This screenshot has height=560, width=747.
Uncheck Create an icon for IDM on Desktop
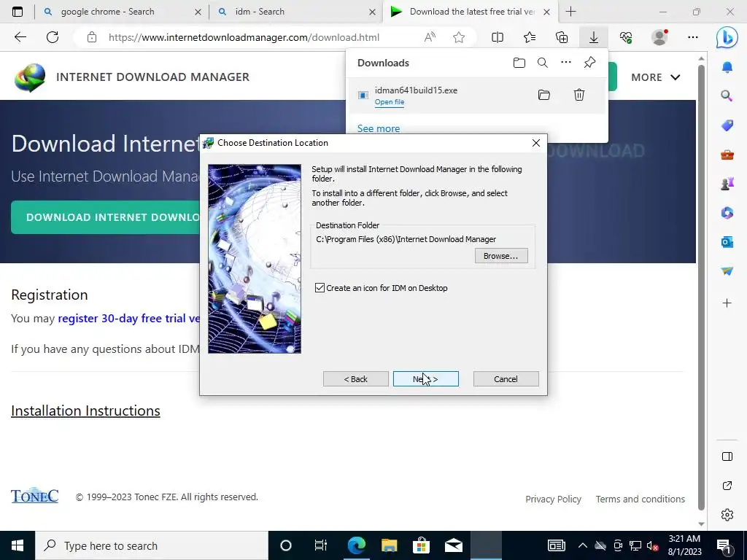click(x=320, y=287)
